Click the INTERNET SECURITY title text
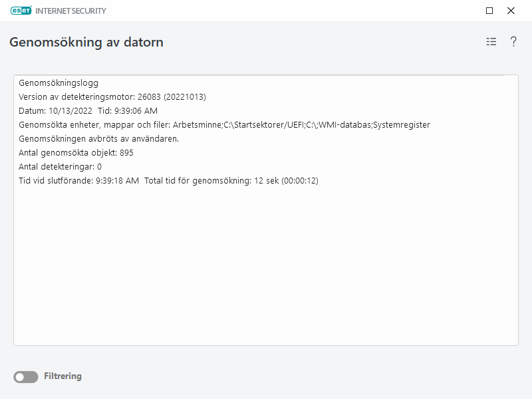Screen dimensions: 532x399 [x=69, y=11]
